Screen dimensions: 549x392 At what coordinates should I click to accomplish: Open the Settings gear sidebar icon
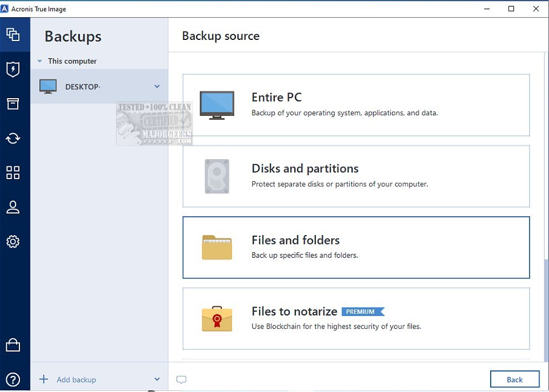coord(13,241)
